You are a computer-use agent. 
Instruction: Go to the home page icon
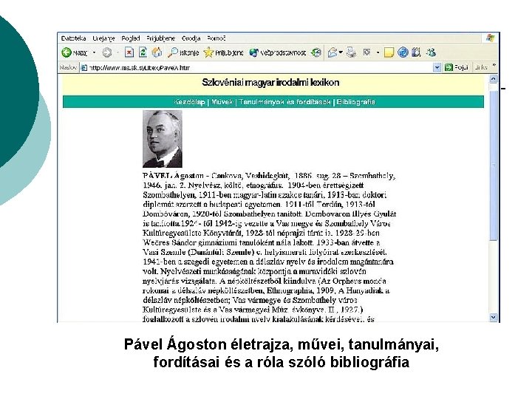[157, 52]
